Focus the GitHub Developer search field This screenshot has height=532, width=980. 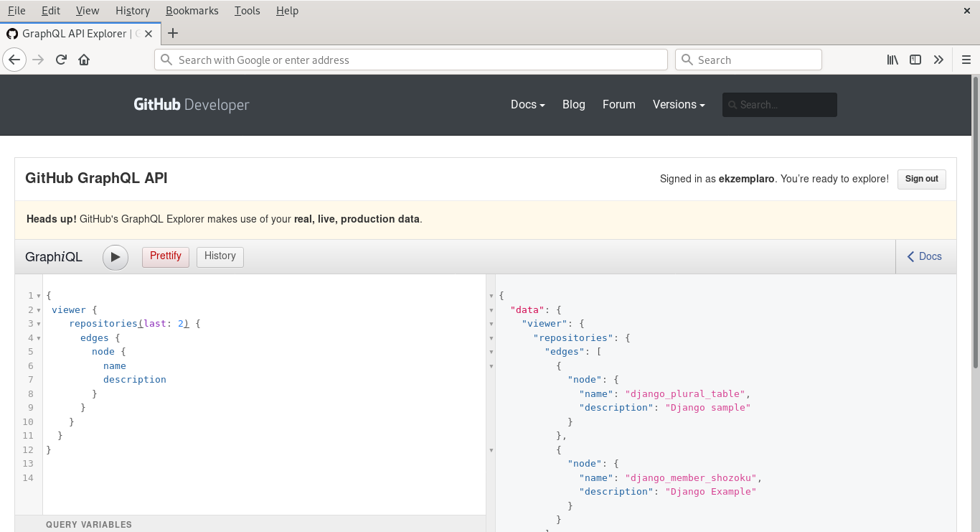click(780, 105)
